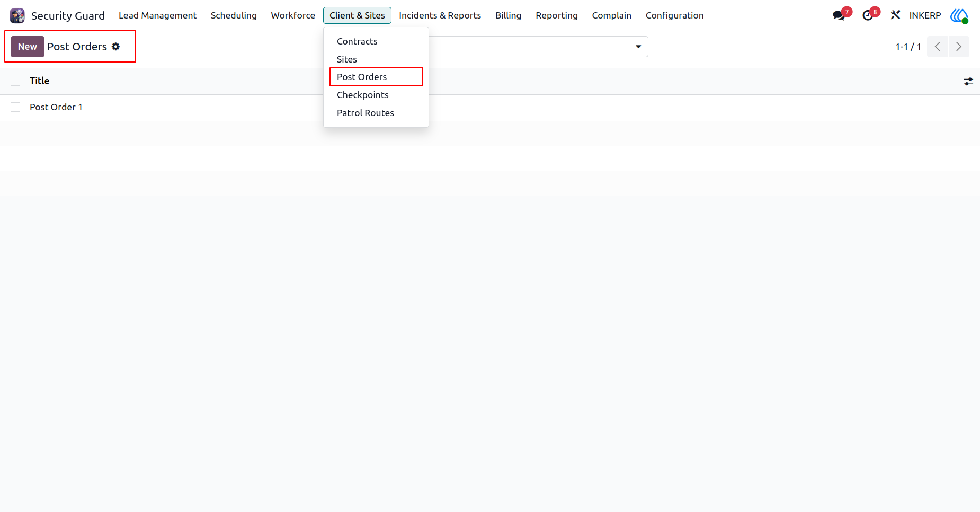This screenshot has width=980, height=512.
Task: Open the Workforce menu
Action: point(293,15)
